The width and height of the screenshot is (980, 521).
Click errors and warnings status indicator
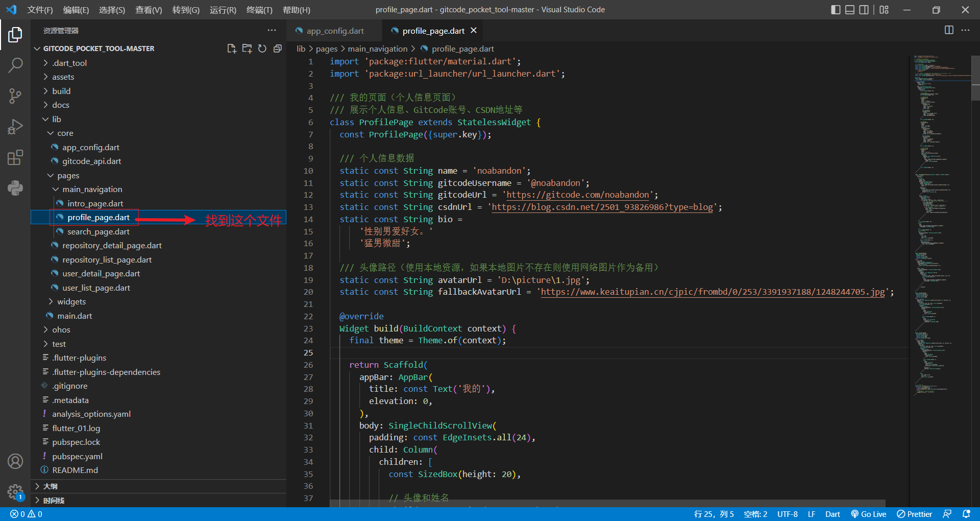click(26, 514)
